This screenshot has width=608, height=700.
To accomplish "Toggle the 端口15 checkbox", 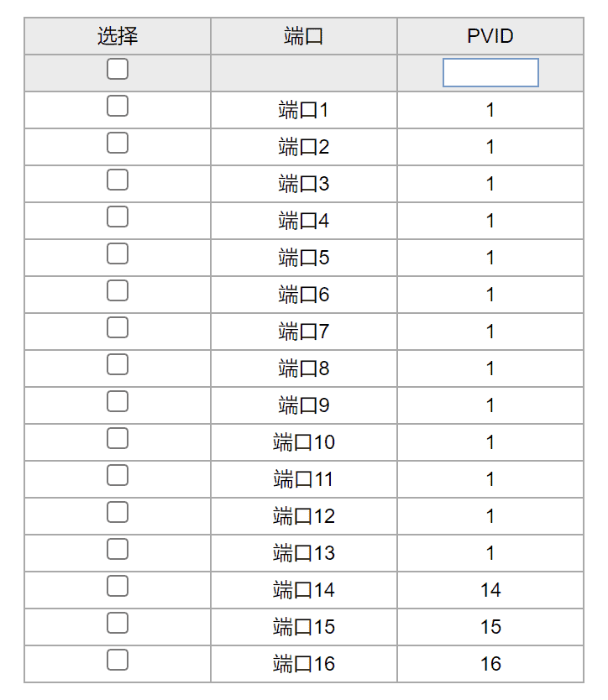I will [118, 624].
